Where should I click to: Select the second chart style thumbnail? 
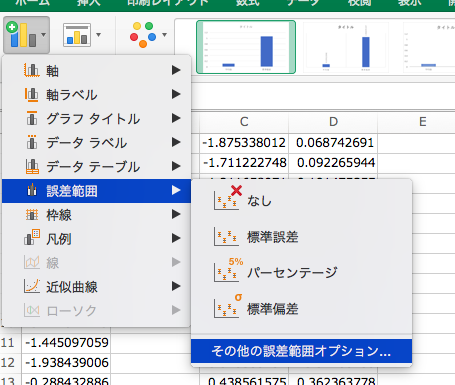click(x=346, y=47)
